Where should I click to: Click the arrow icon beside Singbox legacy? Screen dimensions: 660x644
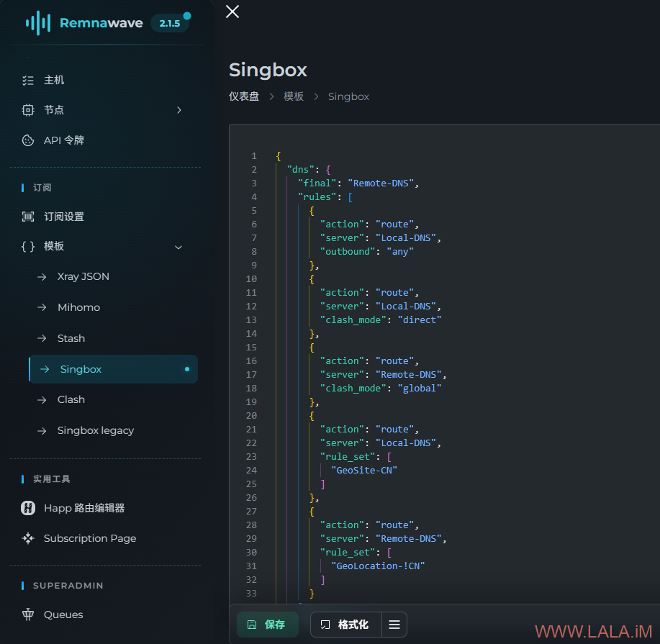42,431
